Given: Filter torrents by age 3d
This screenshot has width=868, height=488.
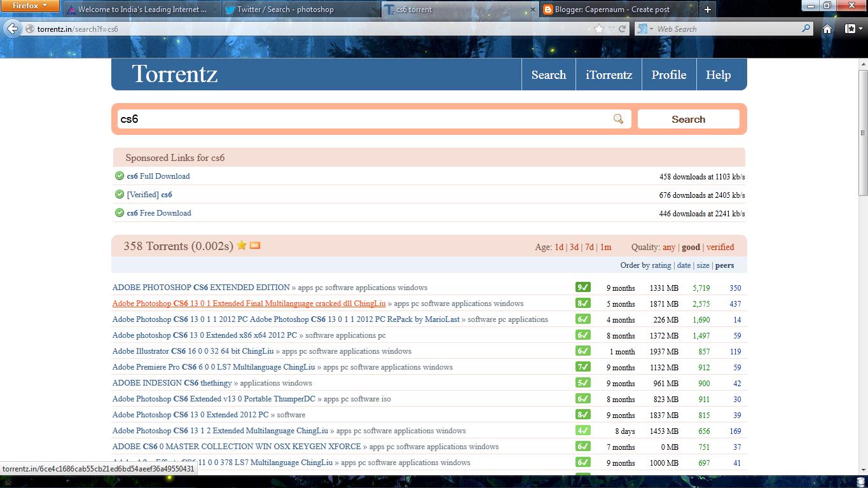Looking at the screenshot, I should 574,247.
